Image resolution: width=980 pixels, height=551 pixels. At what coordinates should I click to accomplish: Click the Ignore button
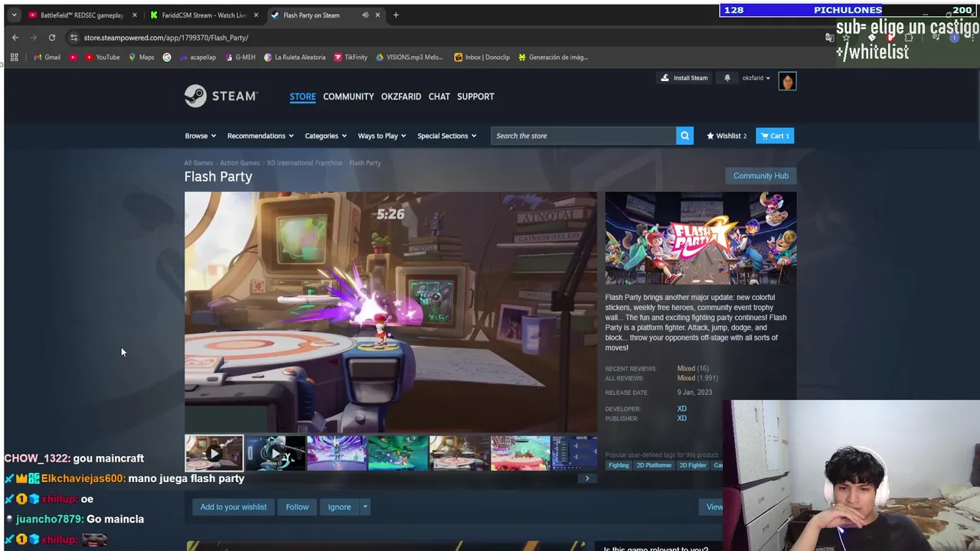coord(339,507)
